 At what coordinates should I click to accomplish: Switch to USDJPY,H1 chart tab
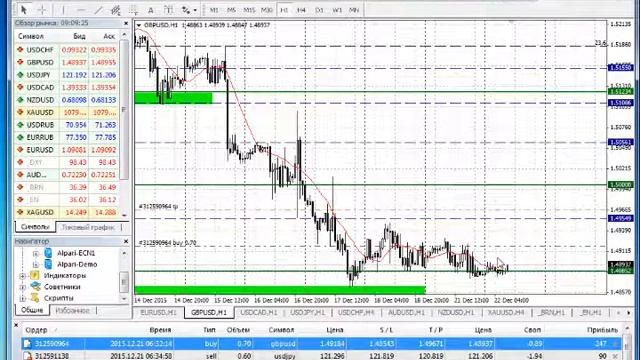(x=308, y=313)
